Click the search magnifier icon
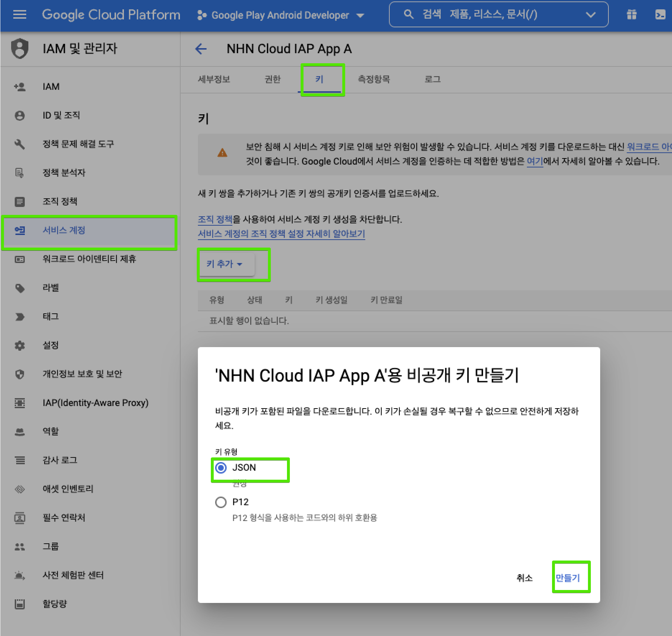The width and height of the screenshot is (672, 636). pyautogui.click(x=408, y=14)
